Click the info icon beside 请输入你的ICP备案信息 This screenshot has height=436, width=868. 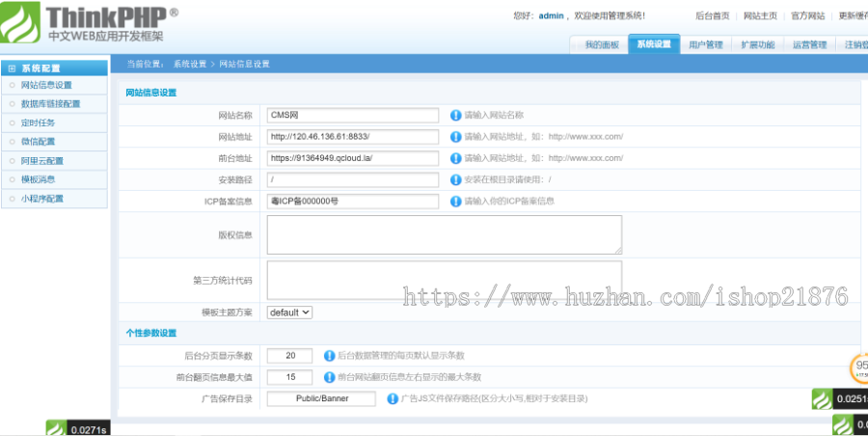(x=455, y=201)
